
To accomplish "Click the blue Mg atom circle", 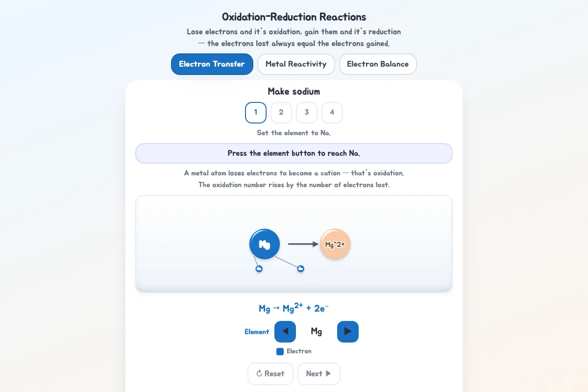I will tap(265, 244).
